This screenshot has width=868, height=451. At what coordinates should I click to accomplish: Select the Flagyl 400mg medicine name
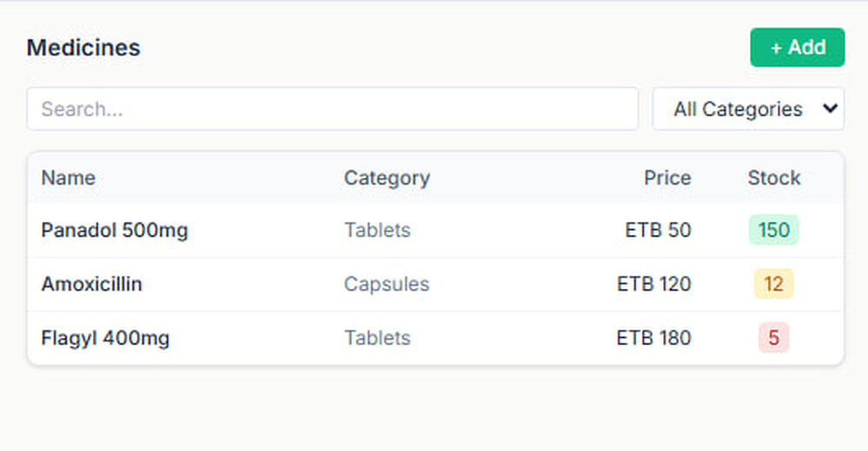click(105, 338)
